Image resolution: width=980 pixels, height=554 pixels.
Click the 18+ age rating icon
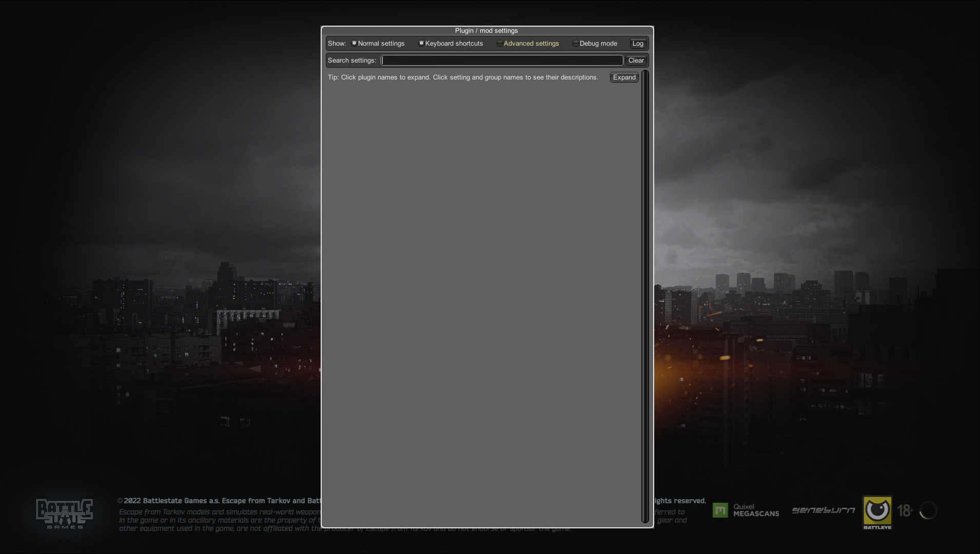point(905,510)
